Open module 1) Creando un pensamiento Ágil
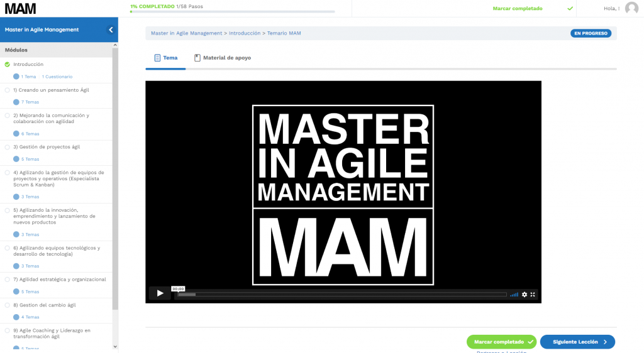This screenshot has width=644, height=353. [x=51, y=90]
